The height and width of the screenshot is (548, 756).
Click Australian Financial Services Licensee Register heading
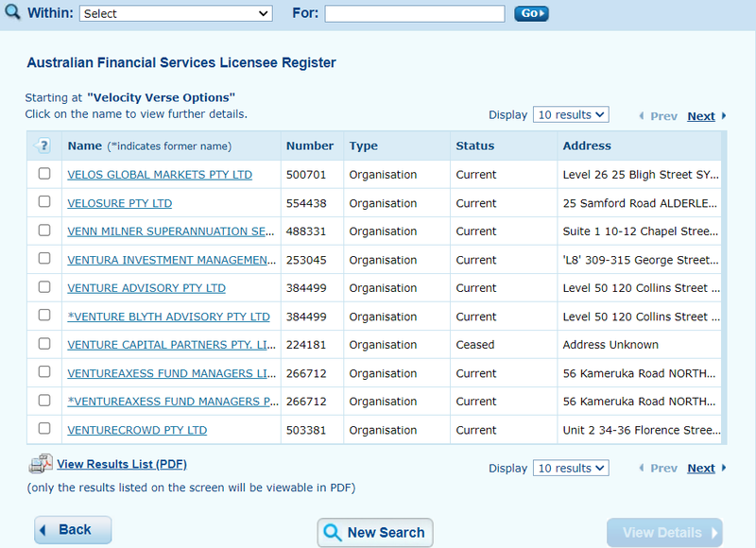tap(181, 62)
